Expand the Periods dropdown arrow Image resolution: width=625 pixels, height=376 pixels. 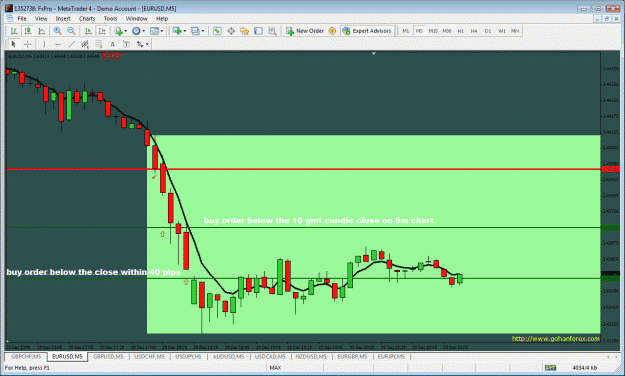pos(143,31)
